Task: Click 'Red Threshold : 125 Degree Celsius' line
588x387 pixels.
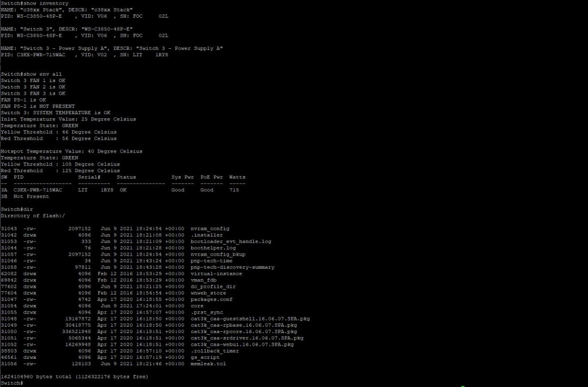Action: pos(60,171)
